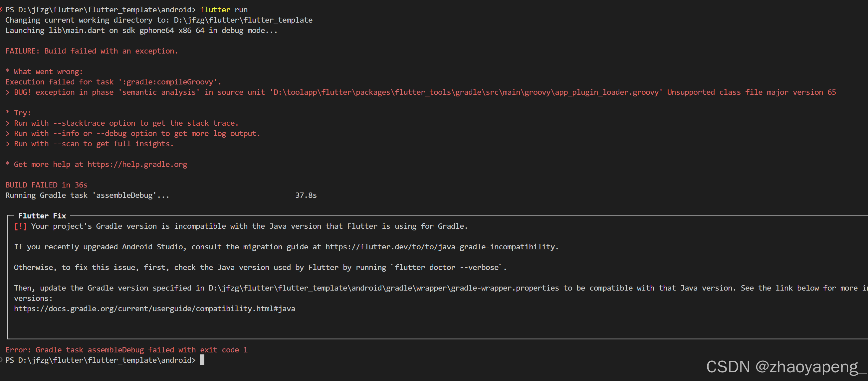Open the flutter.dev java-gradle-incompatibility migration guide link
The image size is (868, 381).
pyautogui.click(x=441, y=247)
